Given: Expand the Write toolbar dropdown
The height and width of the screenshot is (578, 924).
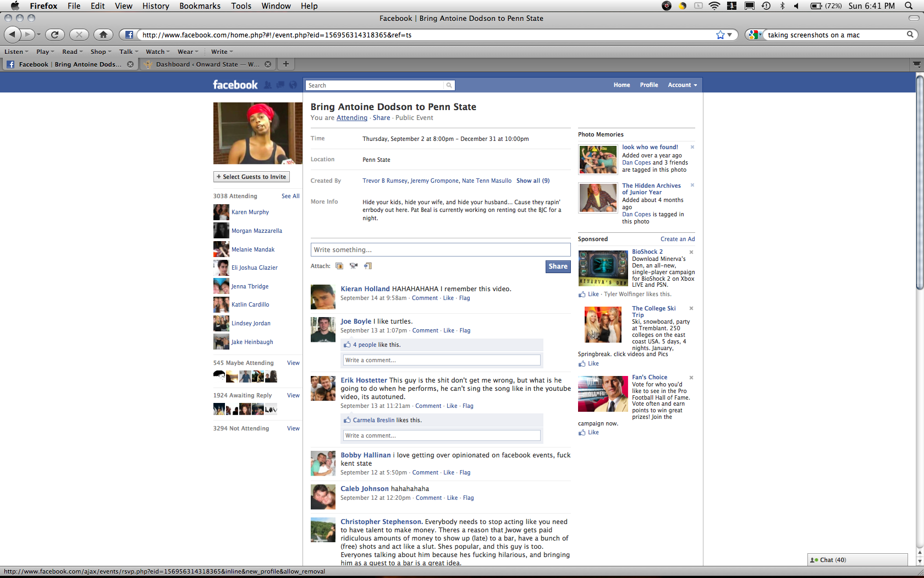Looking at the screenshot, I should tap(222, 52).
